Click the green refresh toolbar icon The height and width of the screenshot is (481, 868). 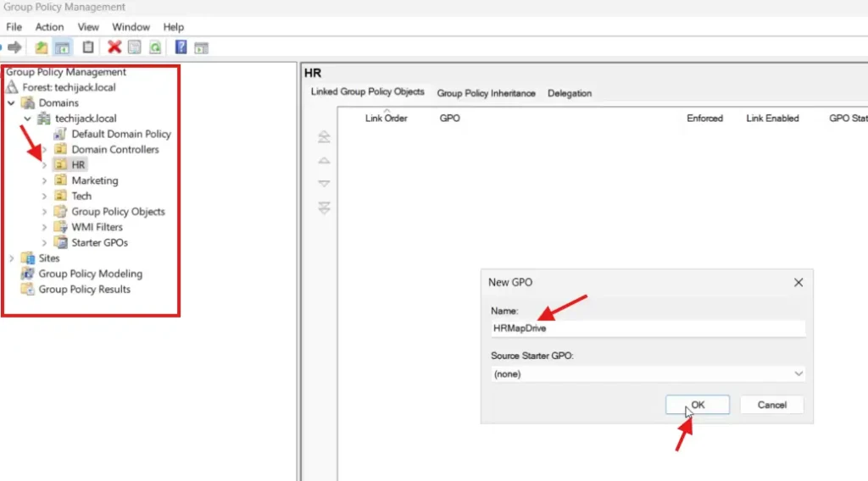point(155,47)
